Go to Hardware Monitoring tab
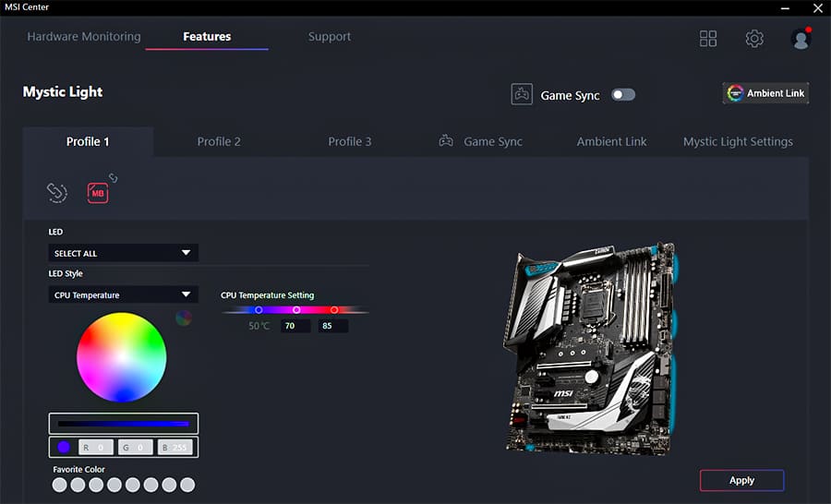831x504 pixels. 84,37
